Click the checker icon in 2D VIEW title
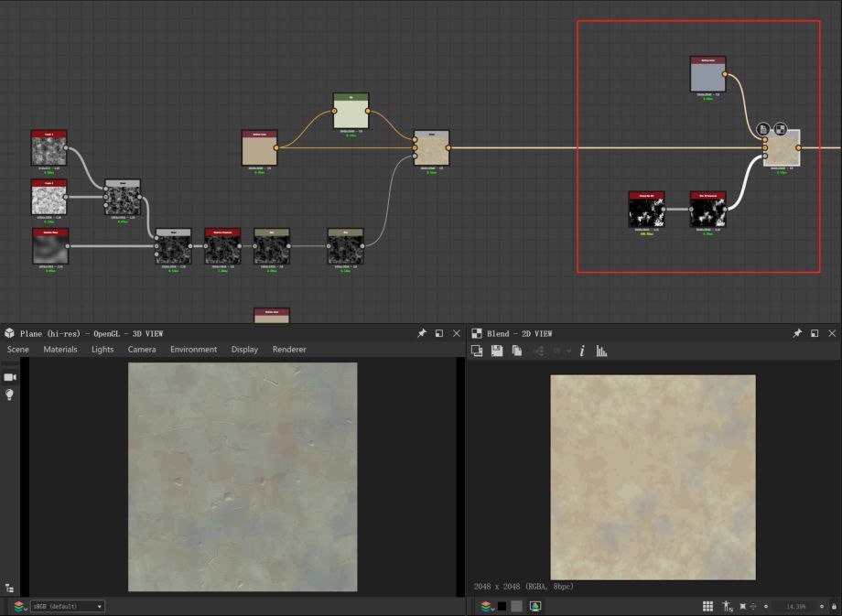Screen dimensions: 842x616 click(x=477, y=333)
